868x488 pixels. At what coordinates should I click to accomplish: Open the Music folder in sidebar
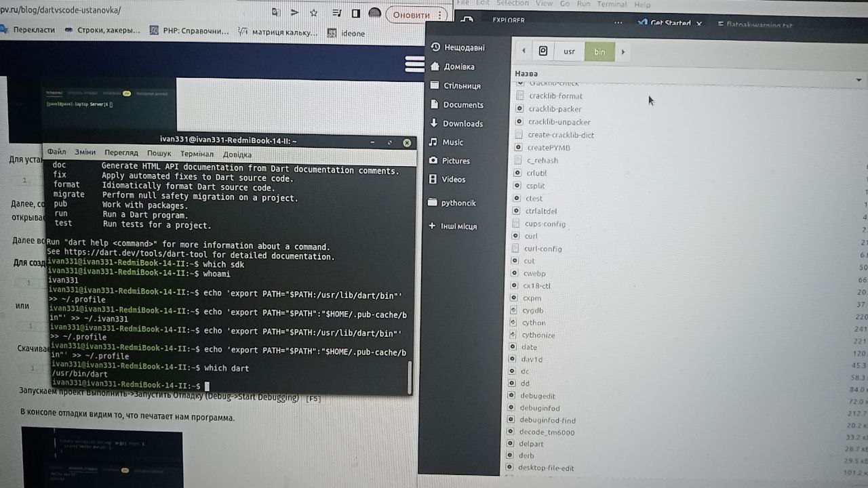click(x=446, y=142)
